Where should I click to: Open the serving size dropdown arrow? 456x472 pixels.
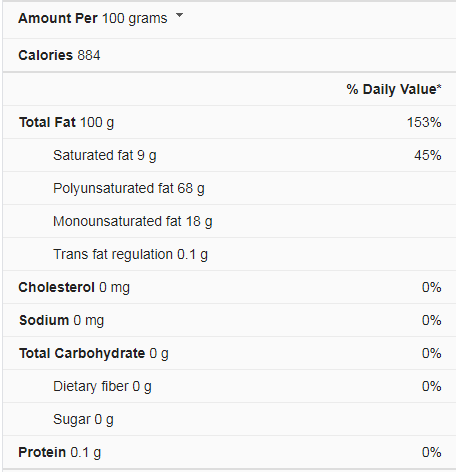(179, 15)
